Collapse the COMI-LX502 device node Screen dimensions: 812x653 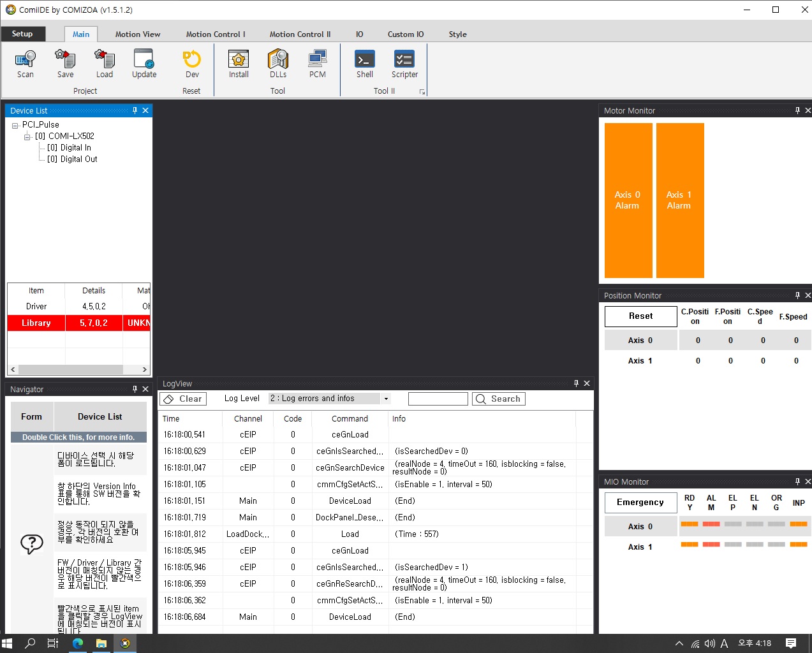(x=27, y=137)
